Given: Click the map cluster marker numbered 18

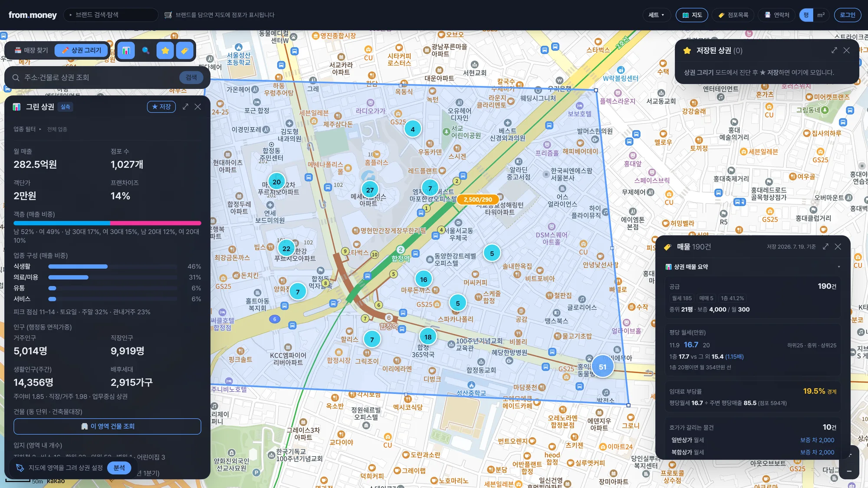Looking at the screenshot, I should click(428, 337).
